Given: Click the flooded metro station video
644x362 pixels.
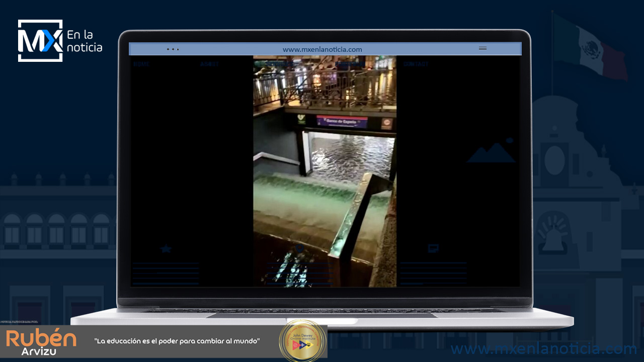Looking at the screenshot, I should (325, 171).
